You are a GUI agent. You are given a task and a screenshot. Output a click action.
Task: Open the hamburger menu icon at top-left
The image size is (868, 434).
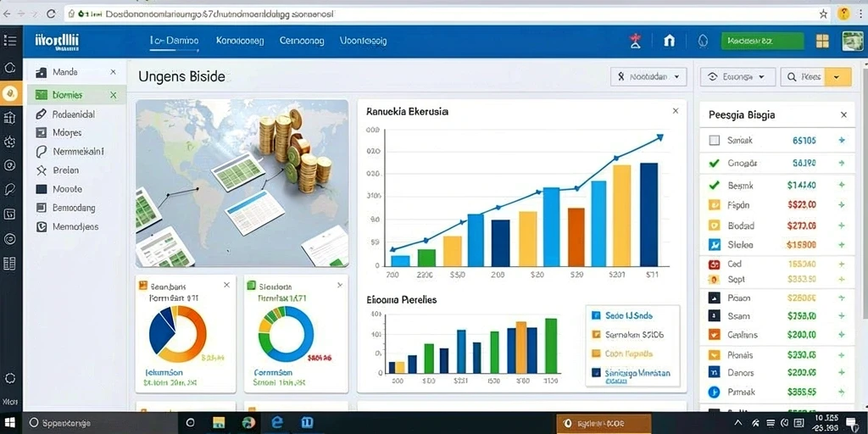10,41
